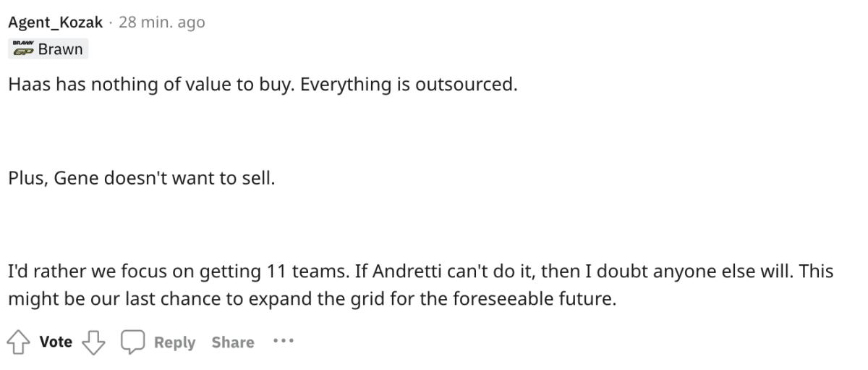Viewport: 868px width, 370px height.
Task: Select the Brawn flair text
Action: (x=61, y=50)
